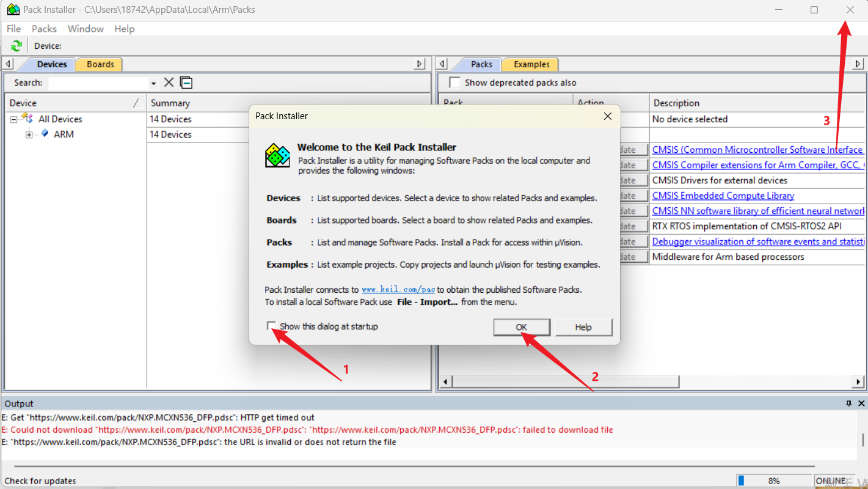
Task: Click the Description column header
Action: 757,103
